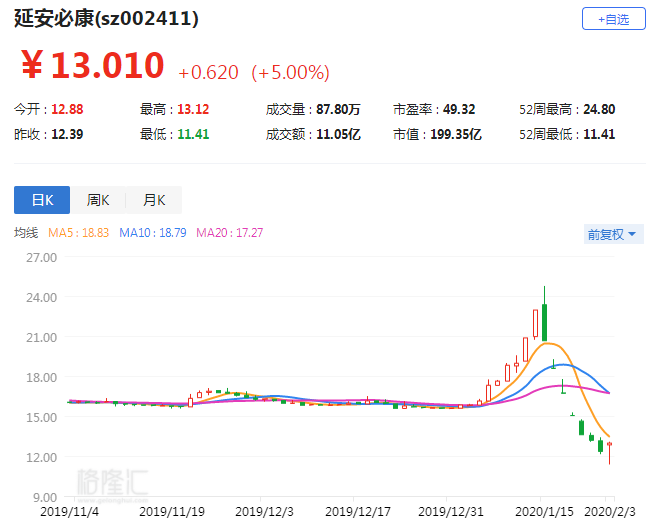Click the price change +0.620 value

(209, 72)
